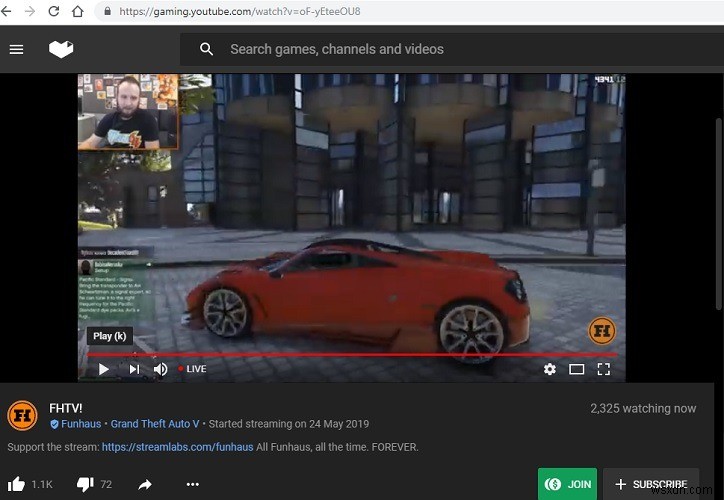Subscribe to the Funhaus channel
The height and width of the screenshot is (500, 724).
coord(651,484)
